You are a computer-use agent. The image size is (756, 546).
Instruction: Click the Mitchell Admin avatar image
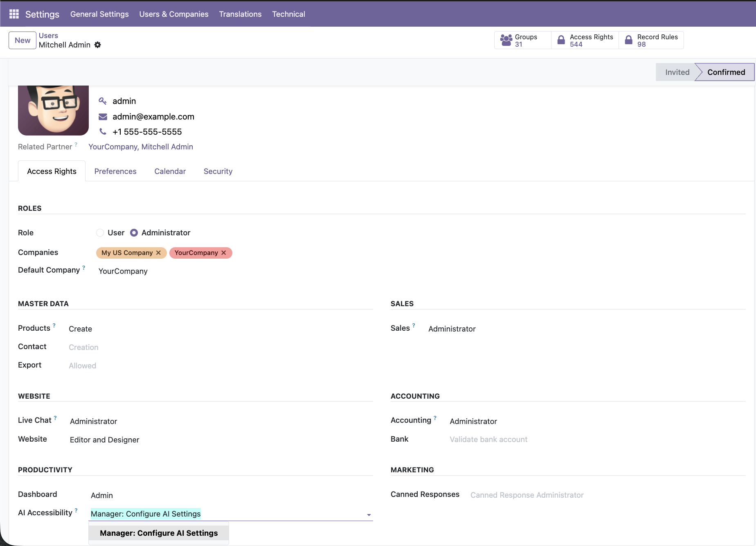53,110
